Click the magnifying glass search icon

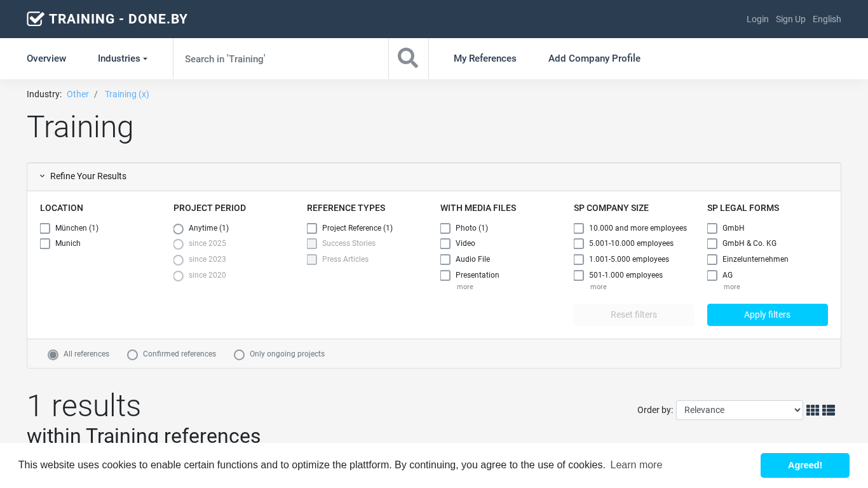coord(408,58)
